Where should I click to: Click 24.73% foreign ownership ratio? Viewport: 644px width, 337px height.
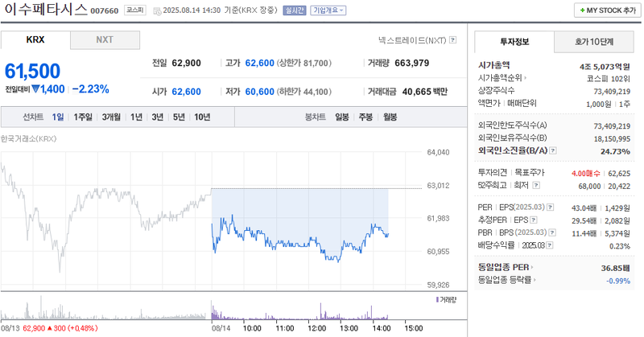pos(615,151)
